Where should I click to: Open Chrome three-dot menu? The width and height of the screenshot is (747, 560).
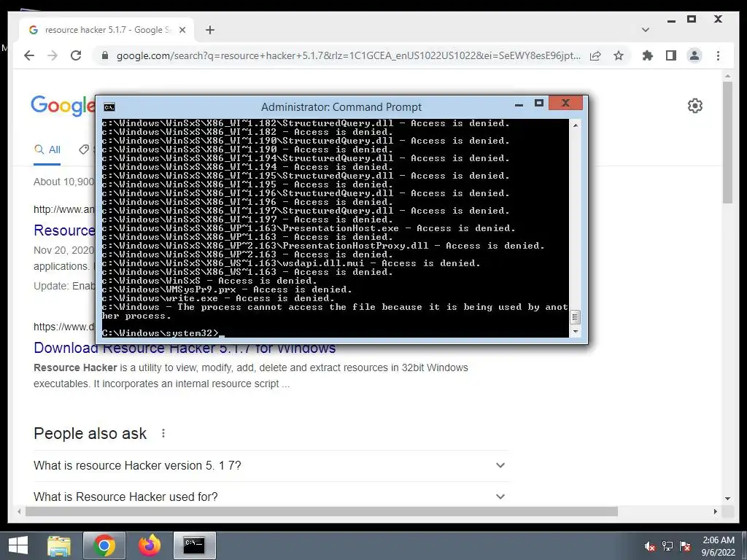tap(718, 55)
